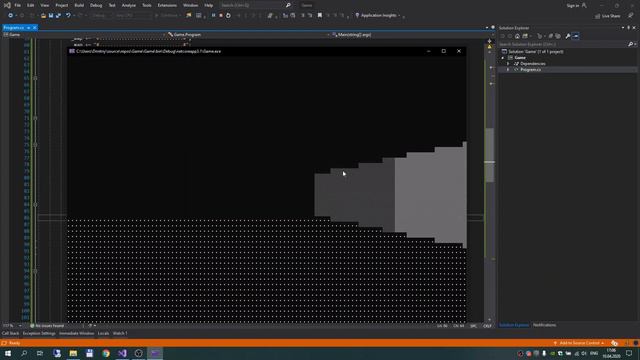Image resolution: width=640 pixels, height=360 pixels.
Task: Toggle auto-hide pin on Solution Explorer
Action: 629,28
